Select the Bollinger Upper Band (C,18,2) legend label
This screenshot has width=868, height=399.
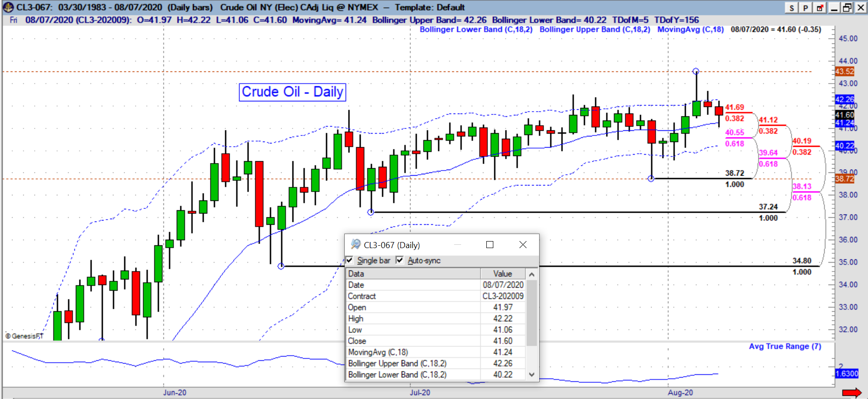coord(595,29)
